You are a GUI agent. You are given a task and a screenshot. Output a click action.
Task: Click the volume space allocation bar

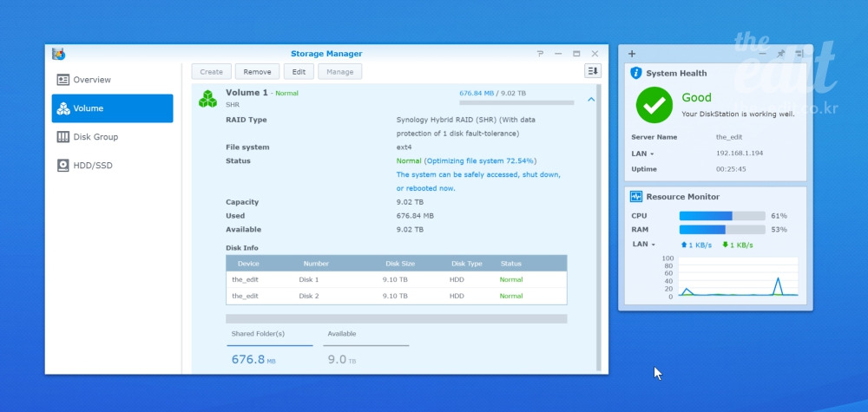pos(397,318)
